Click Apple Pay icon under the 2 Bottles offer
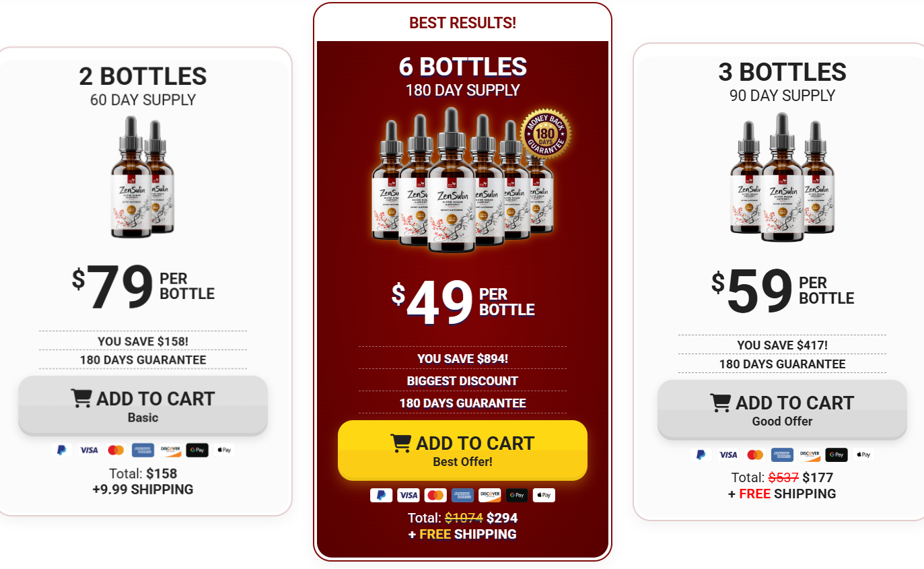924x569 pixels. coord(224,450)
